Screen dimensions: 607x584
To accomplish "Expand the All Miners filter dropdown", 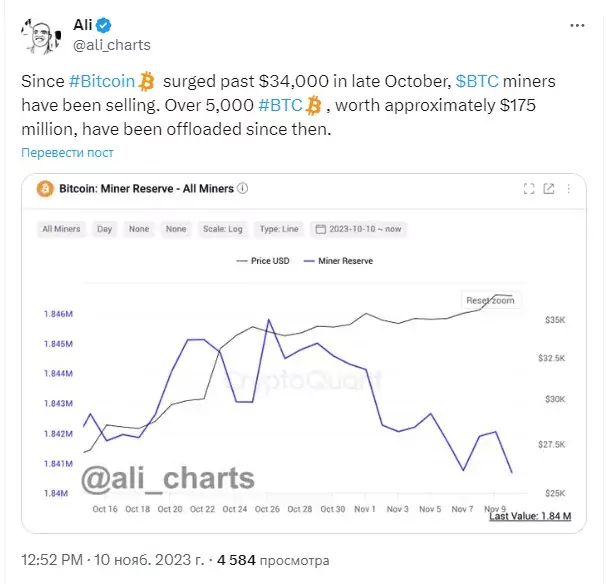I will (61, 229).
